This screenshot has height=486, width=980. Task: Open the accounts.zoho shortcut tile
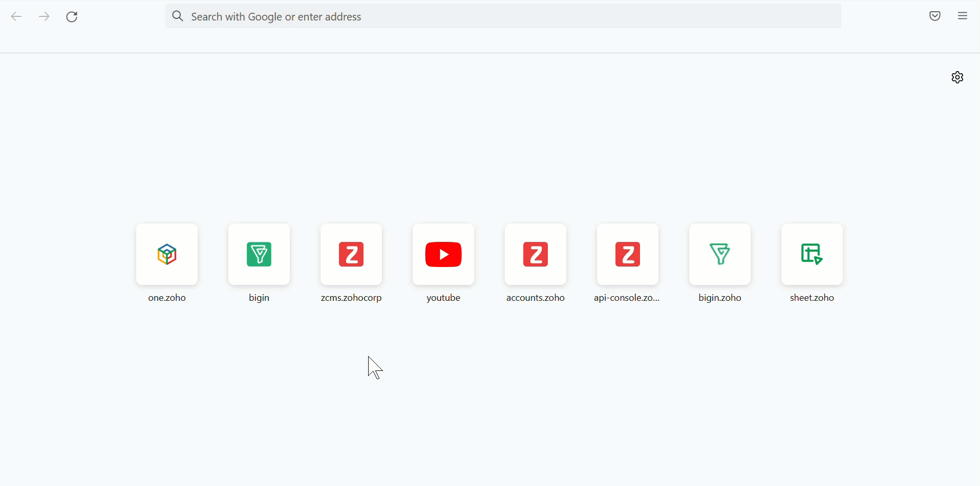pos(536,254)
